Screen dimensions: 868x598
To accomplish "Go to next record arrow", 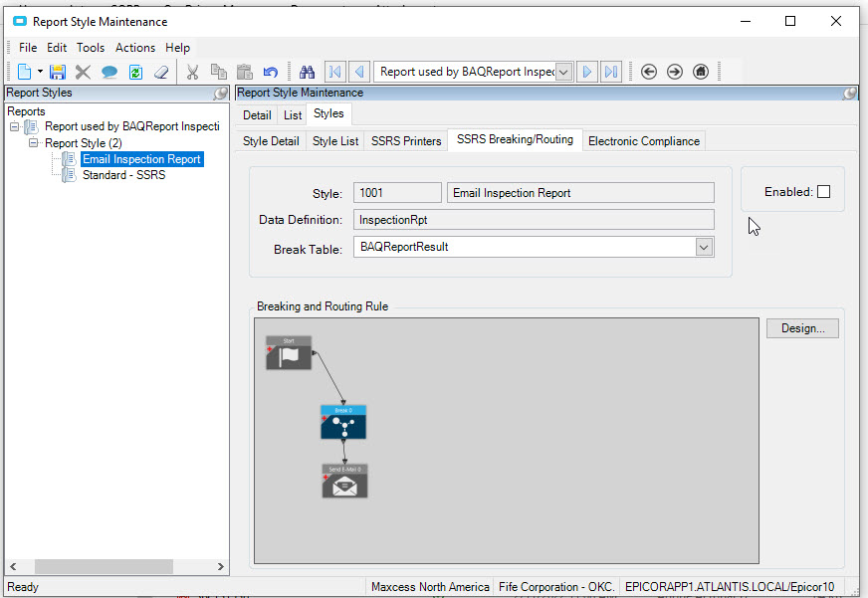I will pos(587,72).
